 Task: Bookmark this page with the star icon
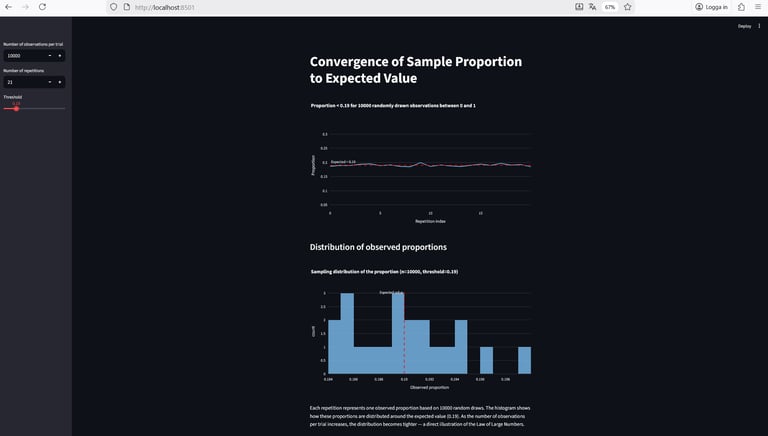[x=628, y=7]
